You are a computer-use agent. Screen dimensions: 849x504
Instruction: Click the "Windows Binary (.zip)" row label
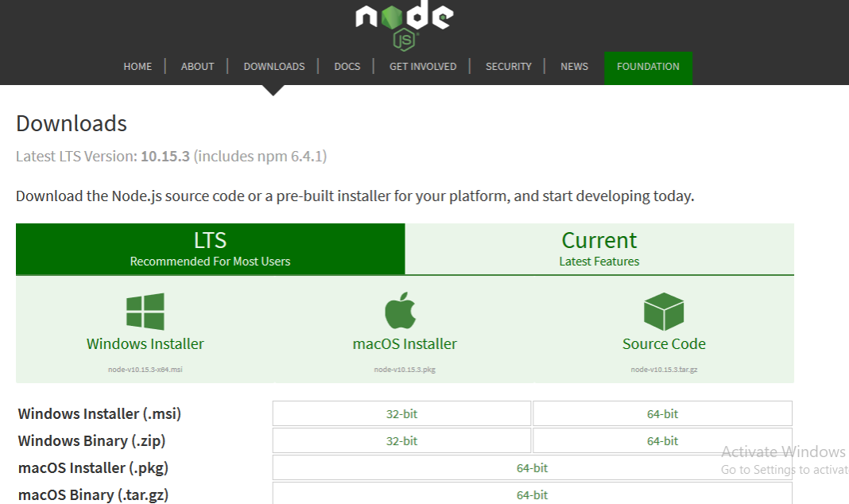(x=91, y=440)
